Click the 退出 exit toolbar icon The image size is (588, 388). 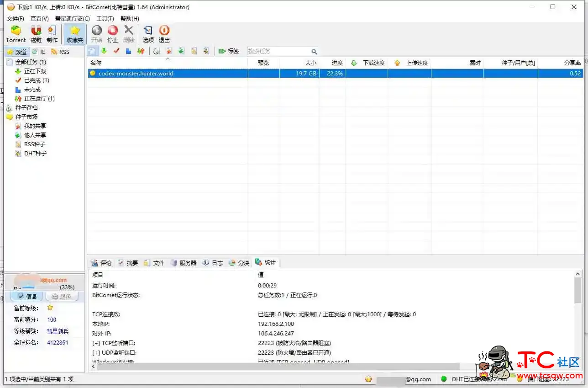coord(164,34)
